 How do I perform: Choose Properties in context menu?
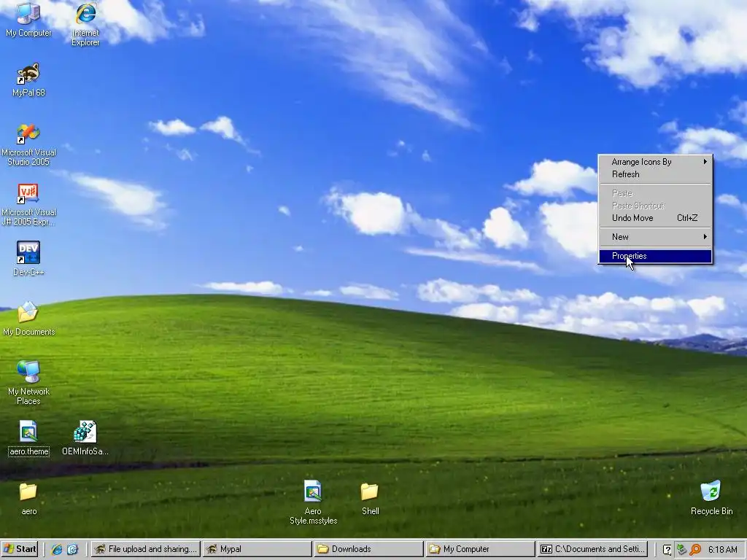point(655,256)
